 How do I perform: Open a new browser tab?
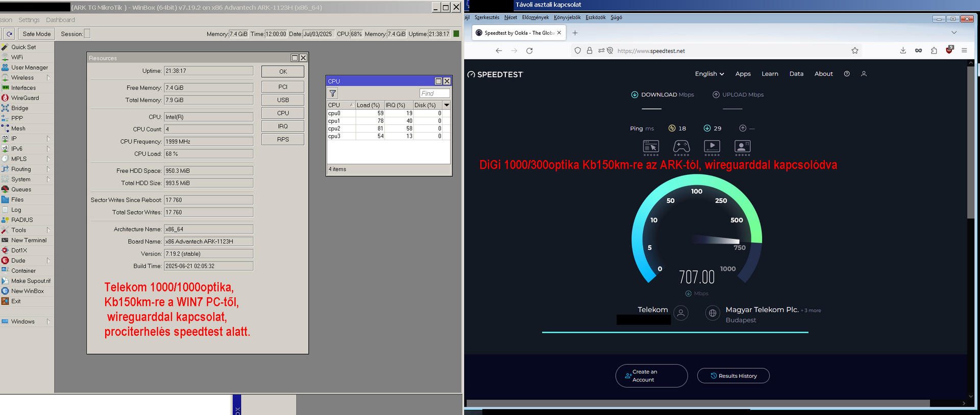coord(575,33)
